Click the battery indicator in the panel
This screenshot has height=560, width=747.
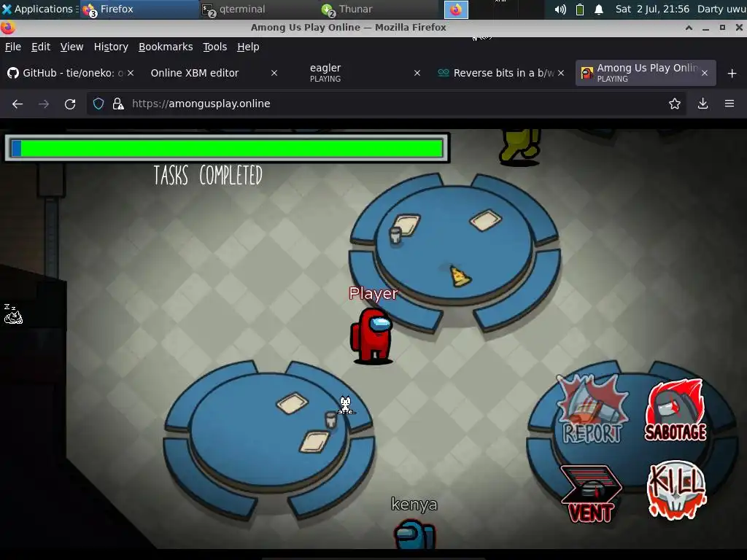tap(580, 9)
